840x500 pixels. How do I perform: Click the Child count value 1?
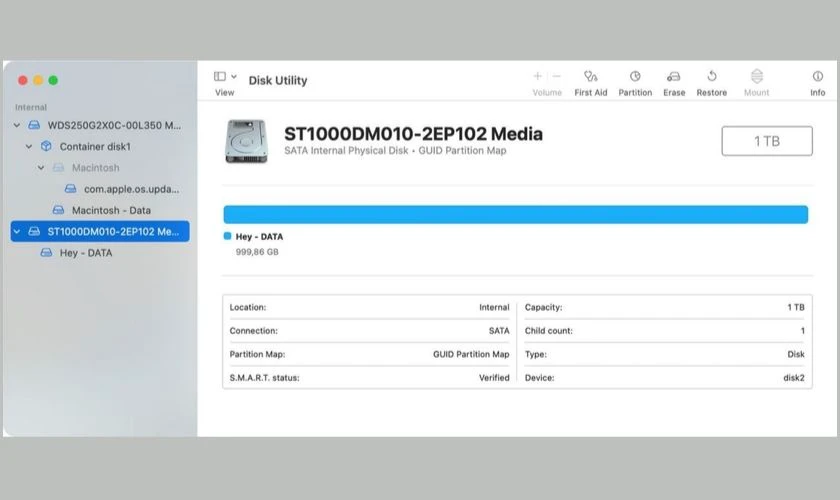pos(802,331)
